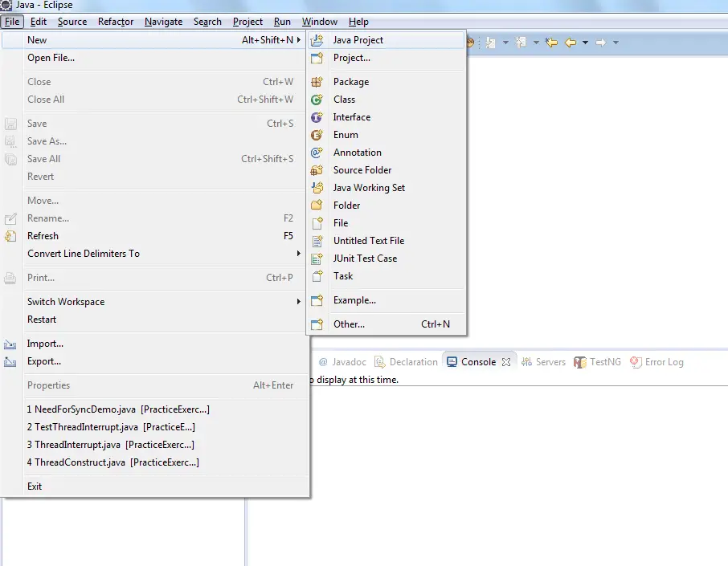
Task: Click the Back navigation arrow in toolbar
Action: pos(569,41)
